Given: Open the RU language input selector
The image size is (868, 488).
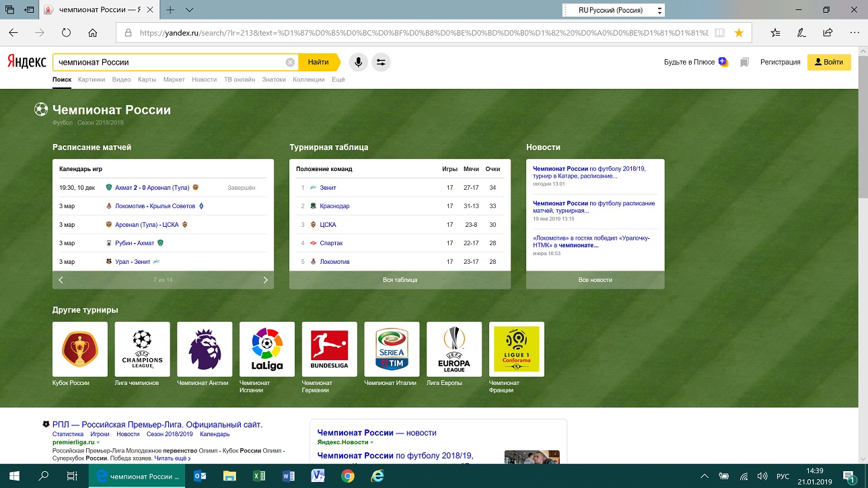Looking at the screenshot, I should pyautogui.click(x=612, y=10).
